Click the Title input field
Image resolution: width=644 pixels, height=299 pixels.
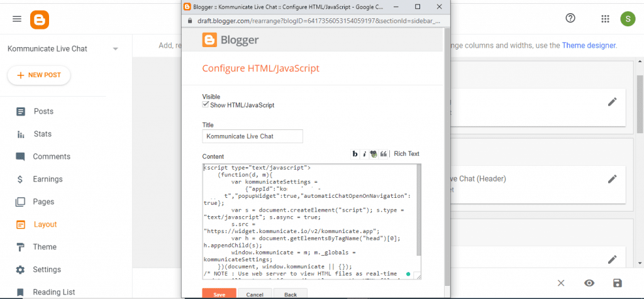[253, 136]
